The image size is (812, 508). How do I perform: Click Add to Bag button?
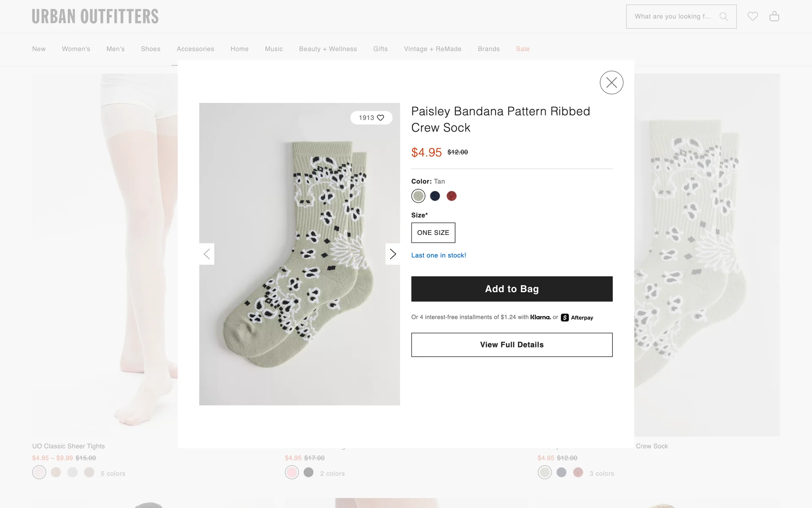point(512,289)
